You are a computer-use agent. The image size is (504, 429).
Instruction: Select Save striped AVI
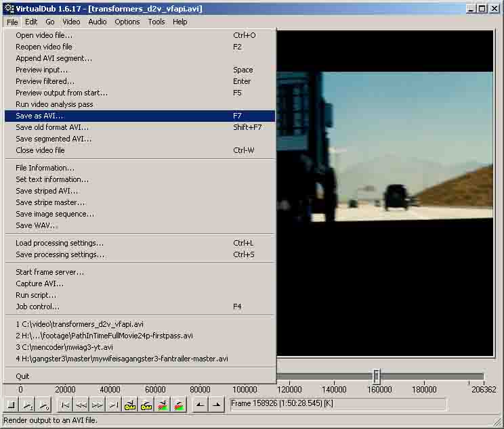(140, 191)
